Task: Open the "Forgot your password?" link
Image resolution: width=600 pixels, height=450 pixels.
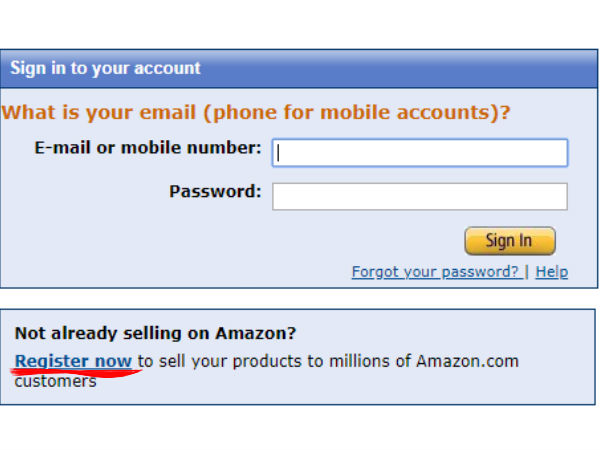Action: (x=435, y=272)
